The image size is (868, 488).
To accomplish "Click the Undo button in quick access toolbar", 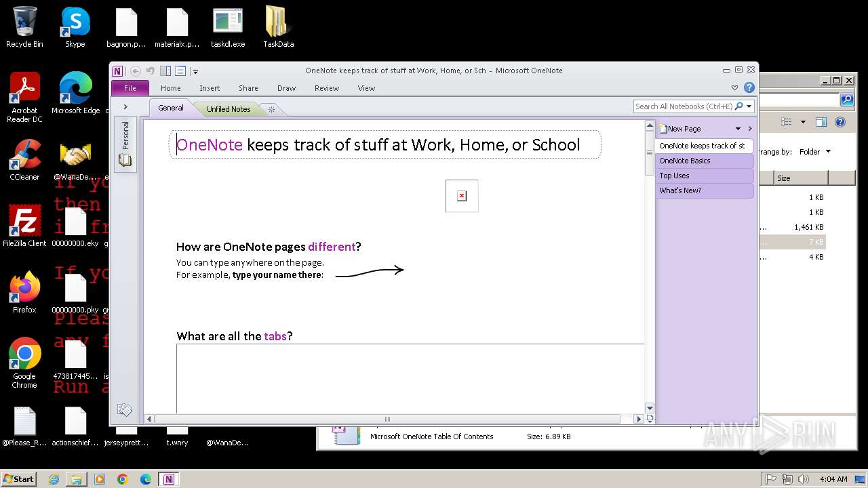I will click(x=151, y=70).
